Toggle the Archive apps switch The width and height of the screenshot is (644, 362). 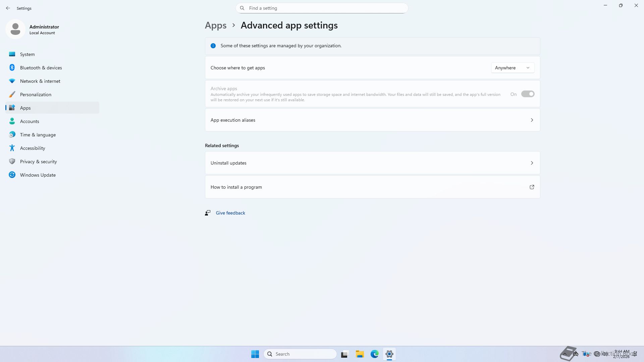coord(527,94)
